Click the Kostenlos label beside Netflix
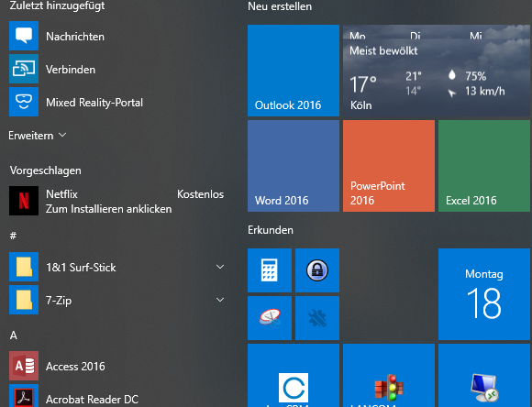Viewport: 532px width, 407px height. pos(200,194)
